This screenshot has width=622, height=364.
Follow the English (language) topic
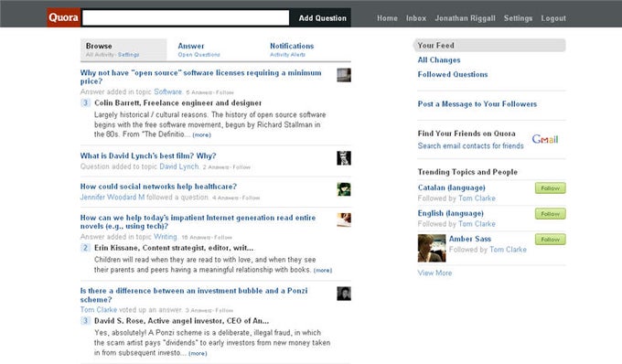point(551,214)
